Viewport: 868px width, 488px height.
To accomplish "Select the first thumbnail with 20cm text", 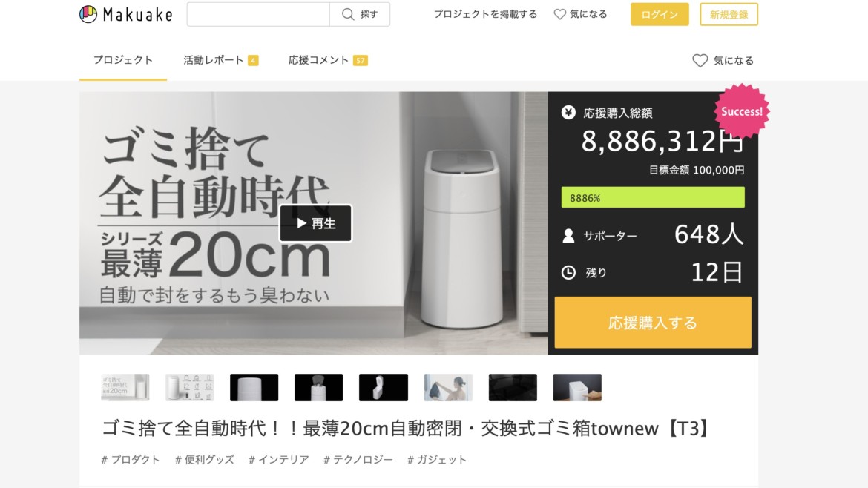I will pos(125,387).
